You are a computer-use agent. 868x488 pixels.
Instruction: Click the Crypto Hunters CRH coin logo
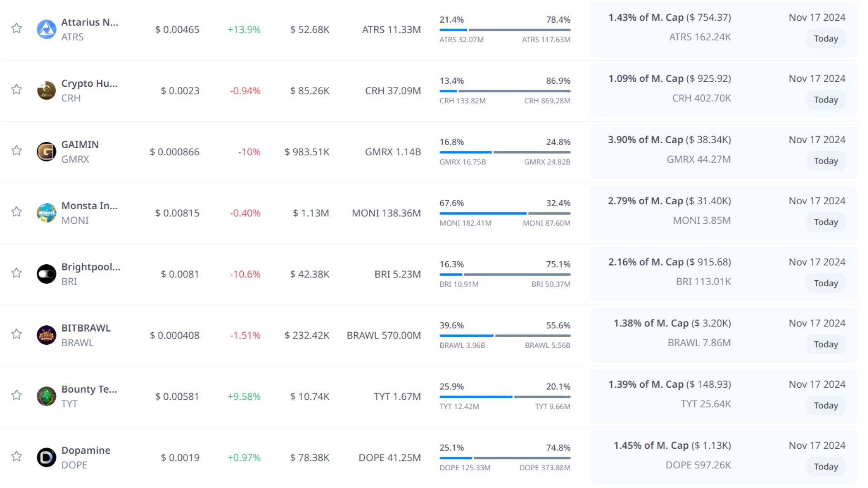(46, 91)
